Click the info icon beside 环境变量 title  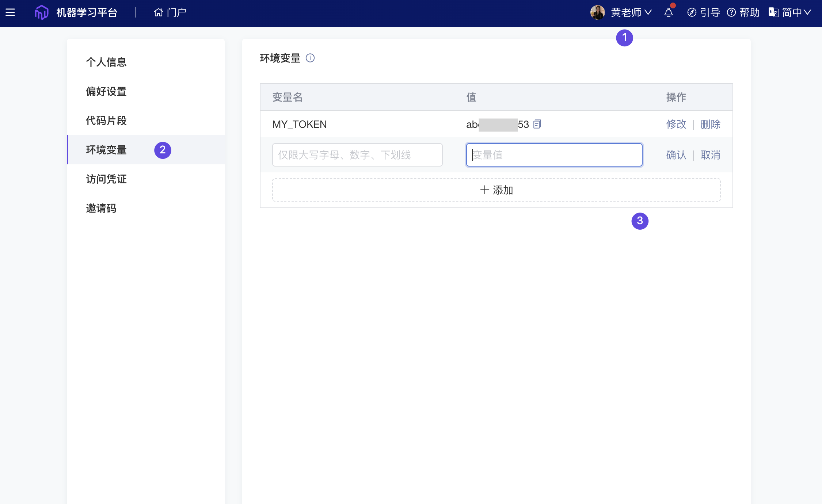point(310,58)
